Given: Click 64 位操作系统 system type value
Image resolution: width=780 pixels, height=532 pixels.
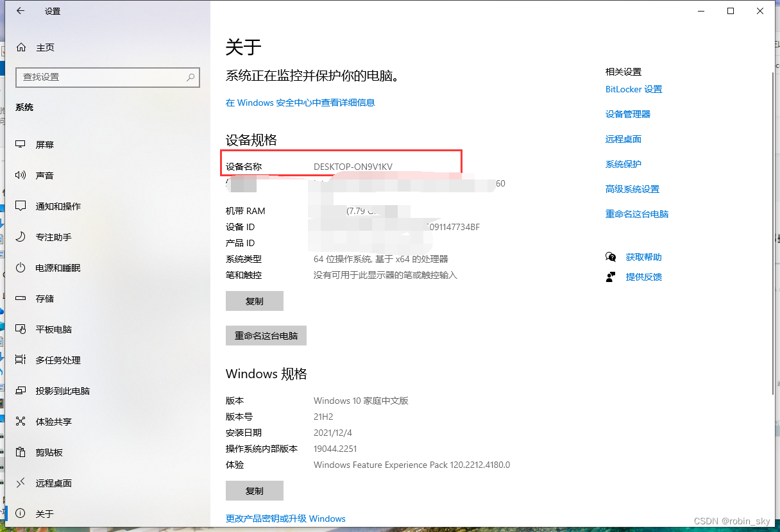Looking at the screenshot, I should 381,259.
